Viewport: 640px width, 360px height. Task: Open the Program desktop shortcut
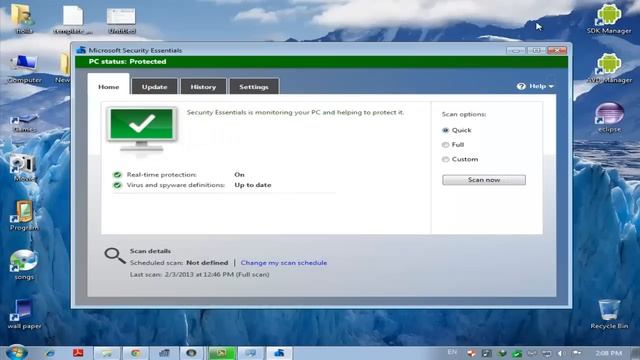pyautogui.click(x=24, y=215)
